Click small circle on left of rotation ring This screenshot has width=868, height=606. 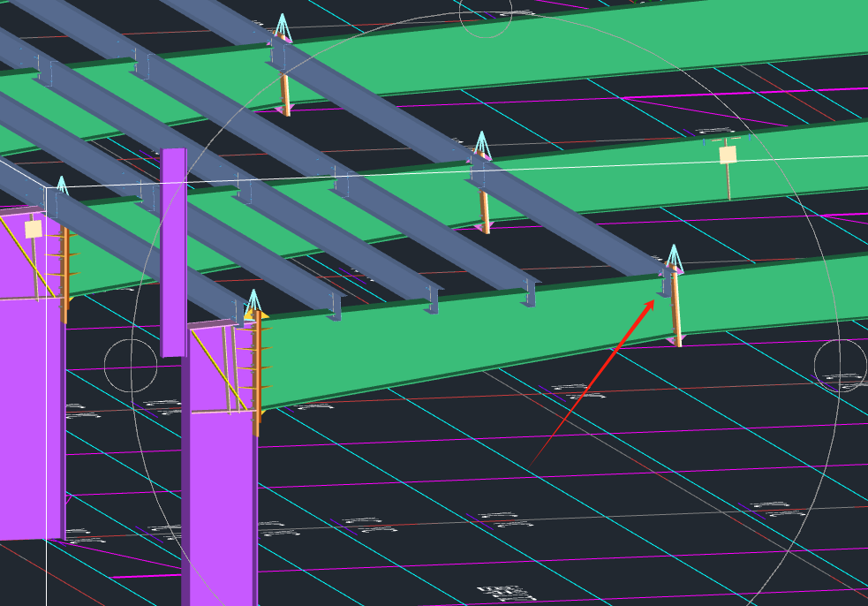pos(131,366)
